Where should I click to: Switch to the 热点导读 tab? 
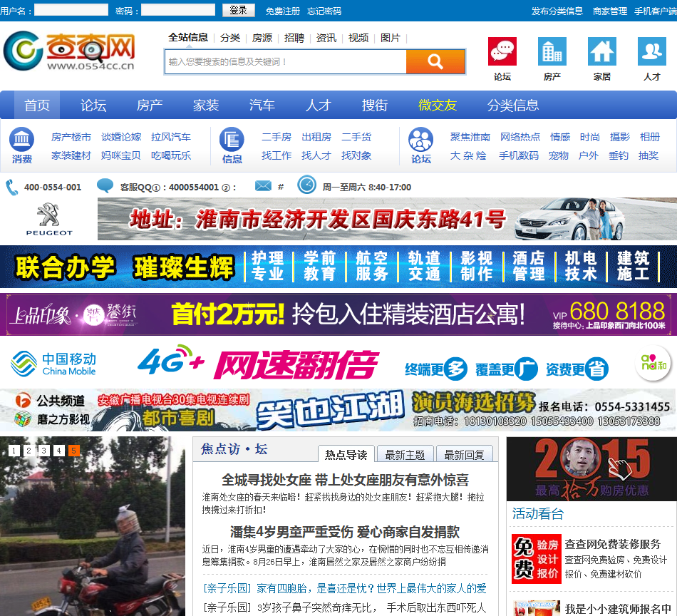pyautogui.click(x=346, y=454)
